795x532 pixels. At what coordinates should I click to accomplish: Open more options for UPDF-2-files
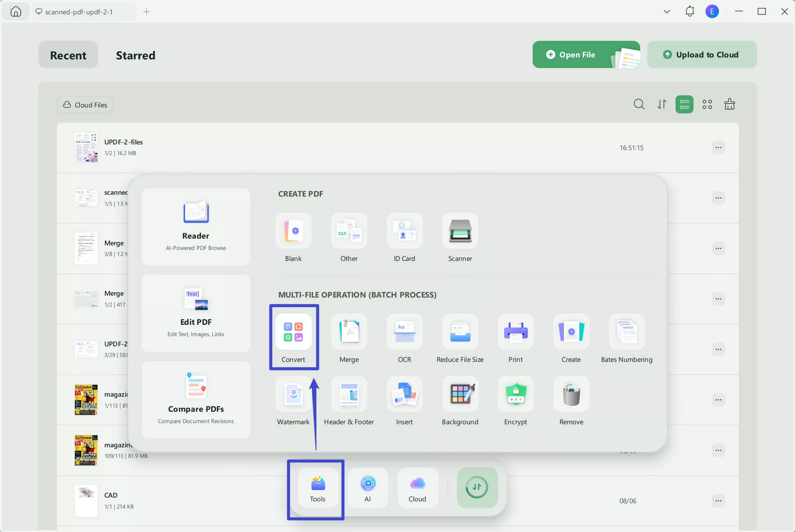pyautogui.click(x=718, y=147)
